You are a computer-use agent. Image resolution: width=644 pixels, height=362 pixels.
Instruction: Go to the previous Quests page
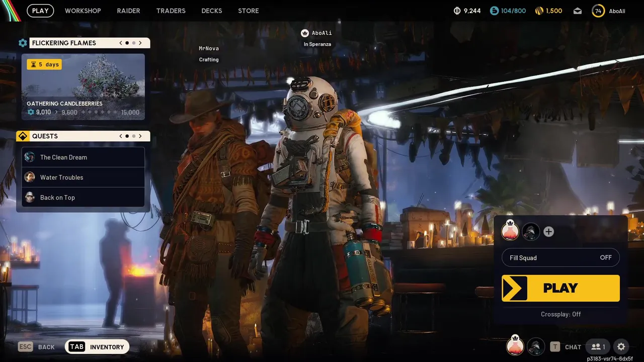coord(121,136)
